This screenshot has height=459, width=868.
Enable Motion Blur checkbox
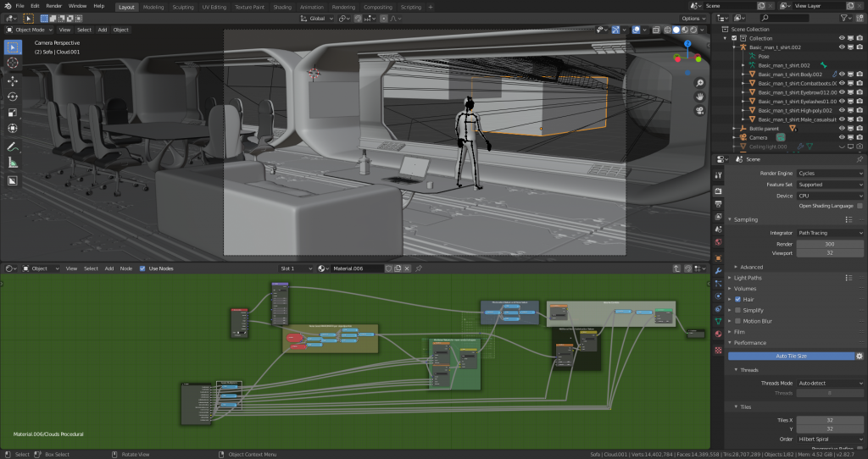[x=737, y=321]
